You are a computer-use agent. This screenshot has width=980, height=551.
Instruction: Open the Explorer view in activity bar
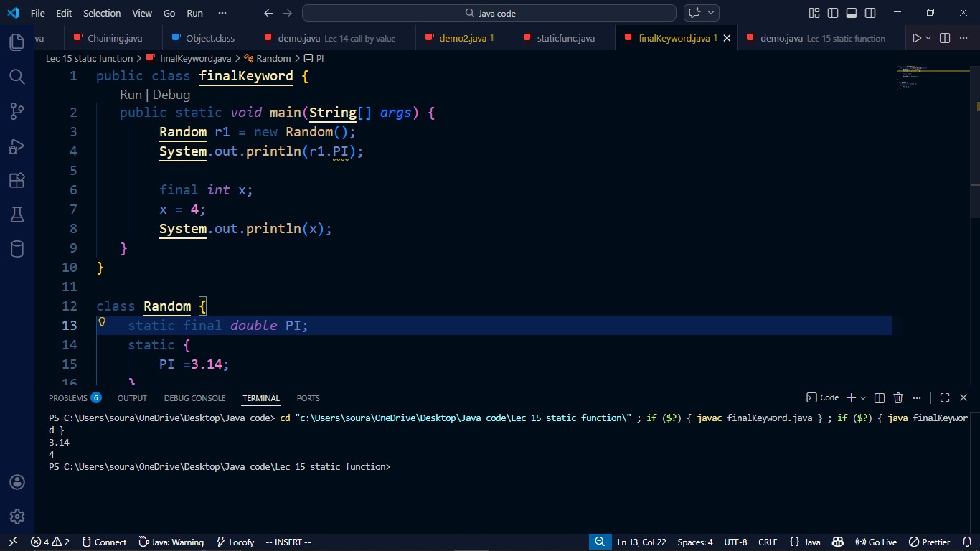pyautogui.click(x=17, y=42)
